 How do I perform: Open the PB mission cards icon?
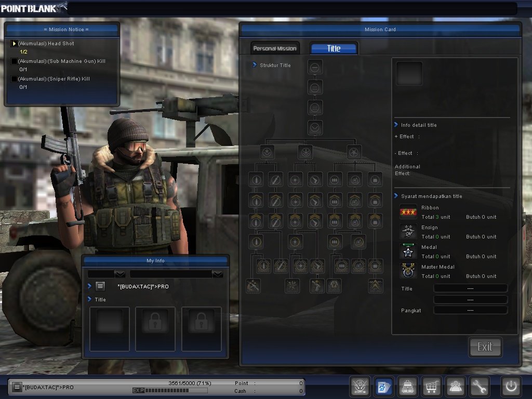click(x=384, y=387)
